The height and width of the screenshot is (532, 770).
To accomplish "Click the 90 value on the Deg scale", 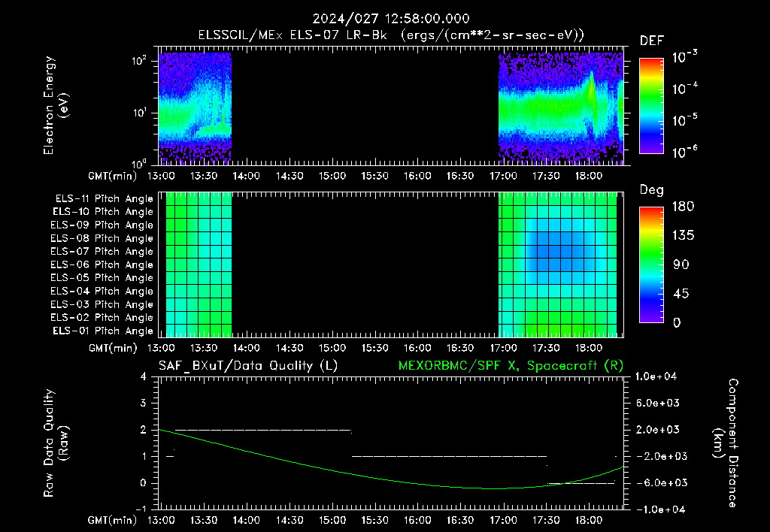I will click(x=680, y=264).
